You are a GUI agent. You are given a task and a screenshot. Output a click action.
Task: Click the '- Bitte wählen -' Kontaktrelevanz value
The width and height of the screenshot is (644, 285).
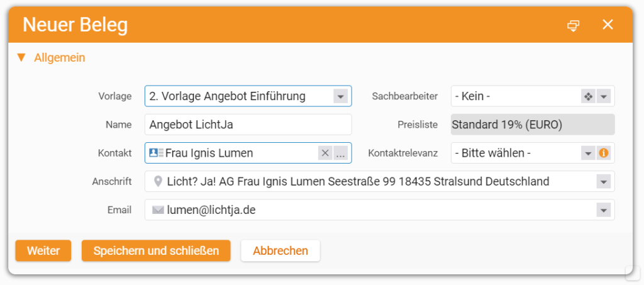(493, 153)
